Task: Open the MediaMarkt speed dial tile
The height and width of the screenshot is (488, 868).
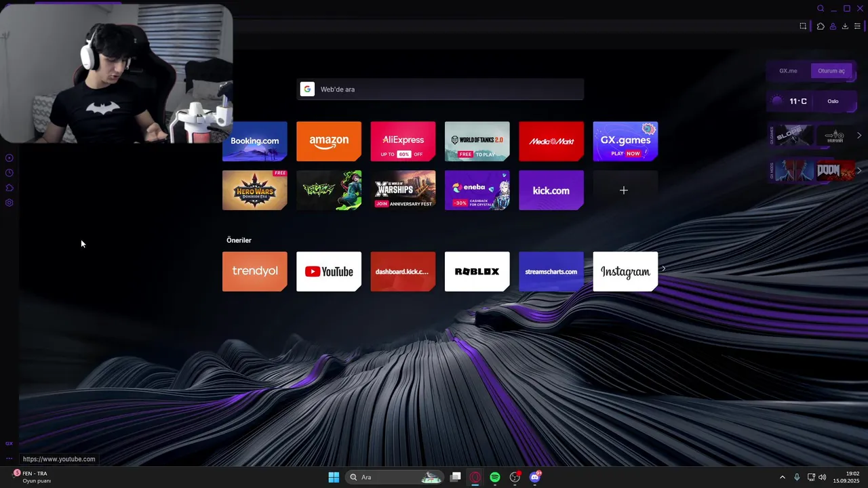Action: point(551,141)
